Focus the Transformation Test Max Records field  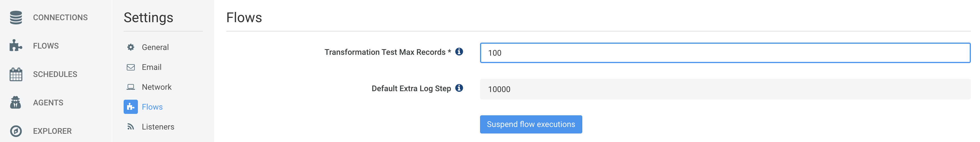[725, 53]
